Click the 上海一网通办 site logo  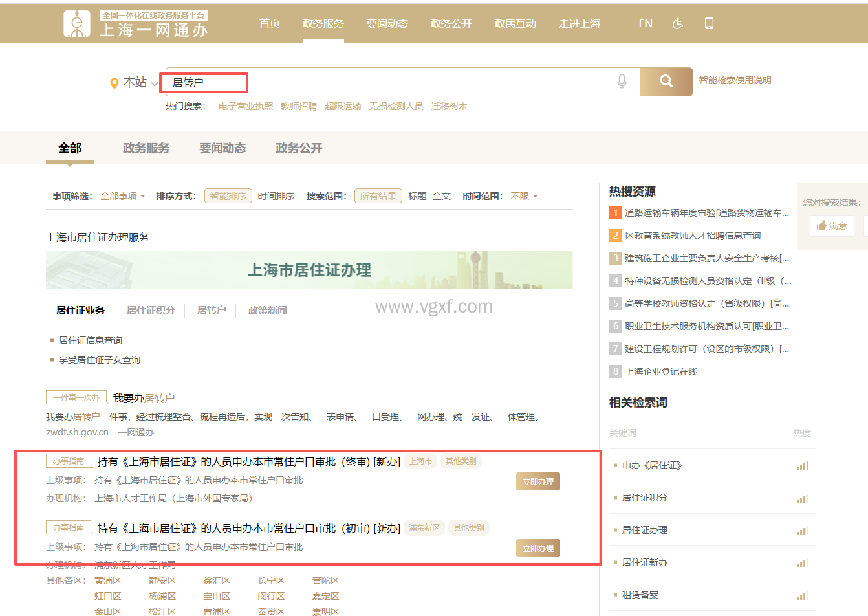click(136, 24)
